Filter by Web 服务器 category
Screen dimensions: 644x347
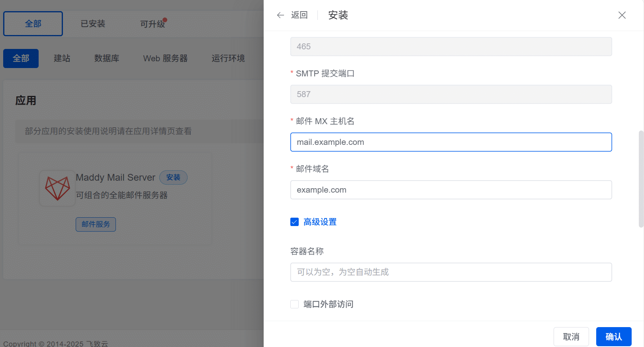(x=165, y=58)
